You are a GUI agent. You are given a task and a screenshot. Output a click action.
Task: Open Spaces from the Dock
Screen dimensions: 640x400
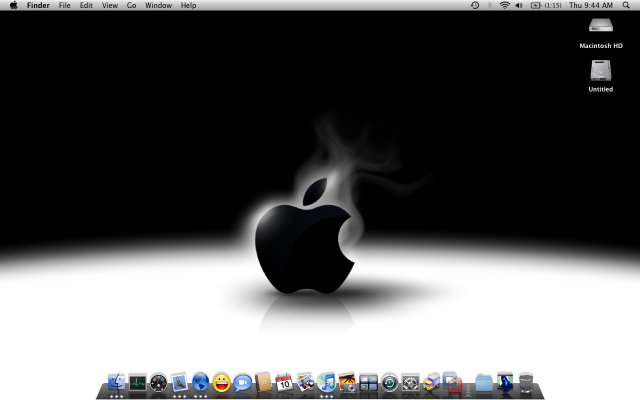tap(369, 383)
